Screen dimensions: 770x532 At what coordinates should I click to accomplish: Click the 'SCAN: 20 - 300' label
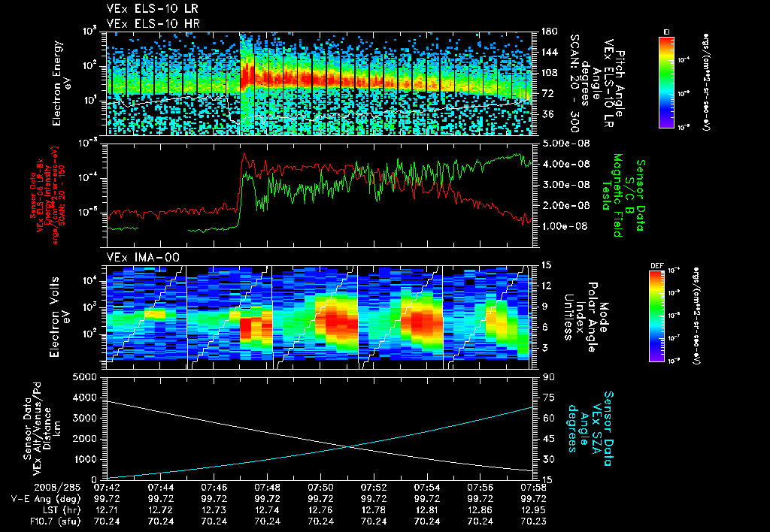[574, 83]
